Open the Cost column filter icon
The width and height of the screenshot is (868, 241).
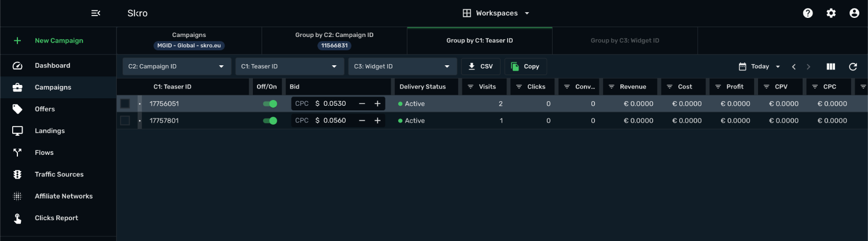point(669,87)
